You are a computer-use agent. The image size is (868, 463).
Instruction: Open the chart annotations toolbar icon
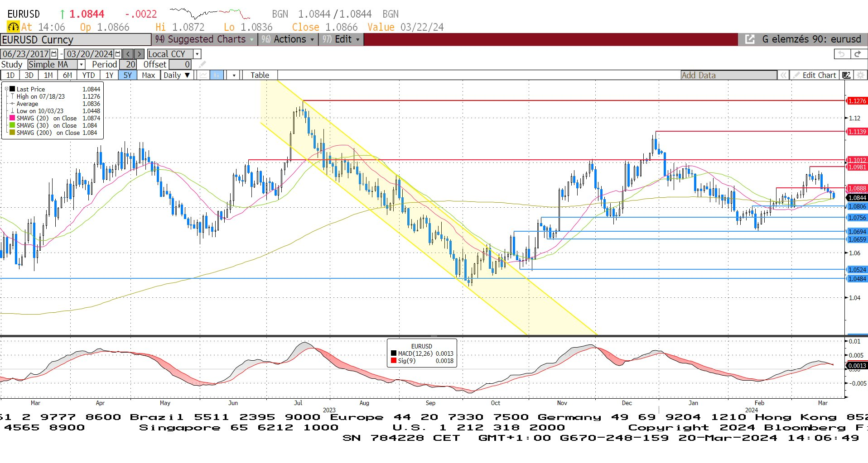pyautogui.click(x=846, y=75)
